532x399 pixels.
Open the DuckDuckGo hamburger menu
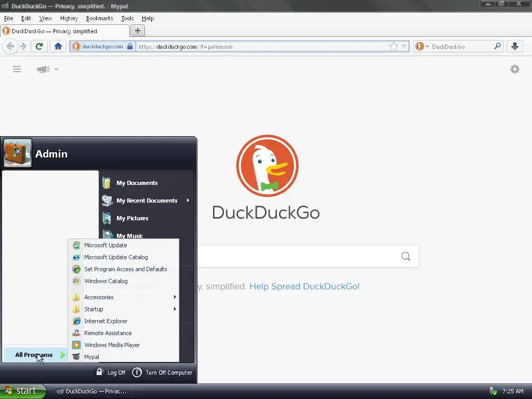click(x=17, y=69)
